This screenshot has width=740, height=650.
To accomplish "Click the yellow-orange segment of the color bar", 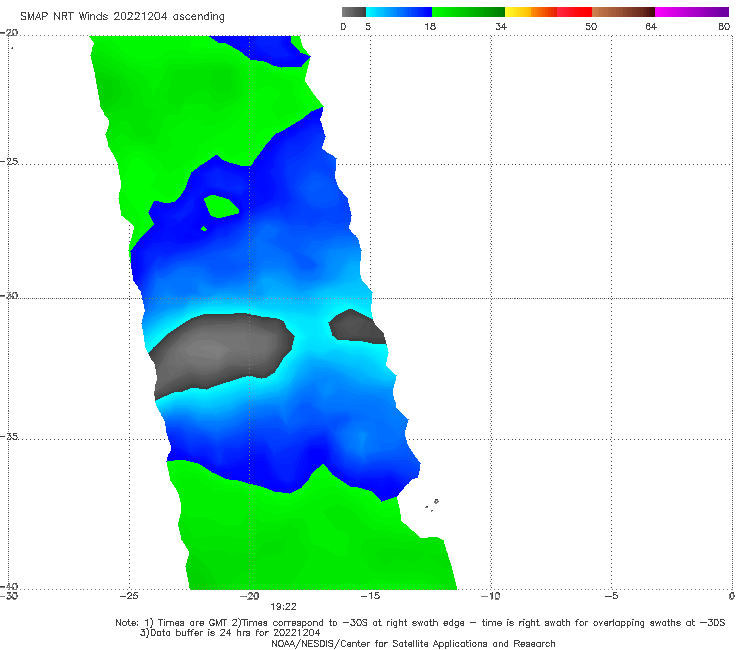I will [x=530, y=12].
